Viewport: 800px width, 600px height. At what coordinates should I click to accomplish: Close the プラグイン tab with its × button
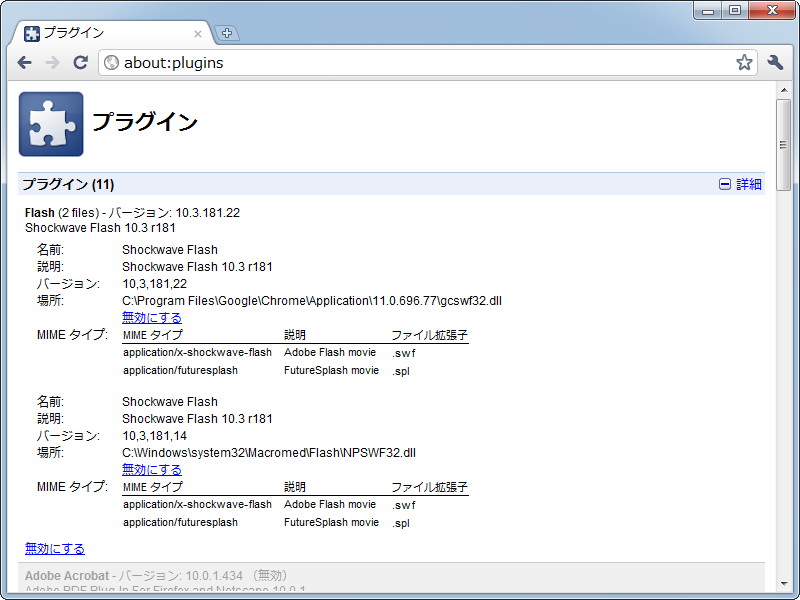(x=198, y=32)
